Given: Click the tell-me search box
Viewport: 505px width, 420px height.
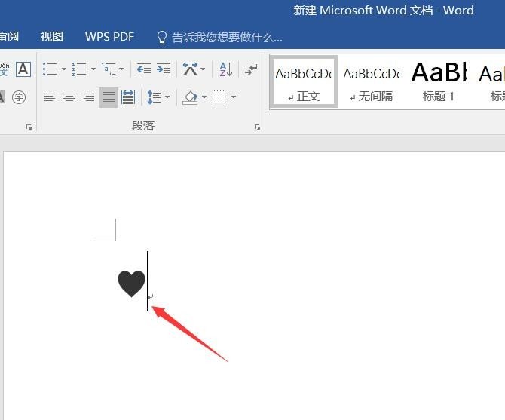Looking at the screenshot, I should [x=227, y=38].
